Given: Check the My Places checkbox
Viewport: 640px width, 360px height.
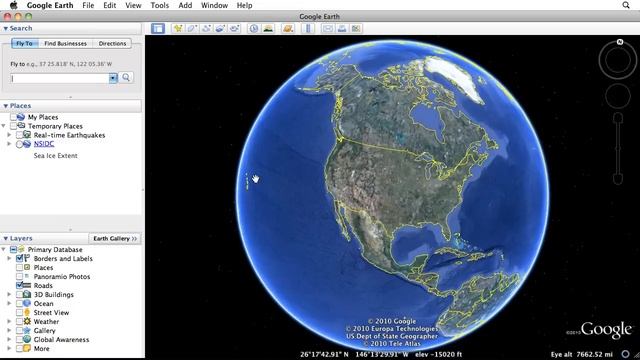Looking at the screenshot, I should (x=13, y=117).
